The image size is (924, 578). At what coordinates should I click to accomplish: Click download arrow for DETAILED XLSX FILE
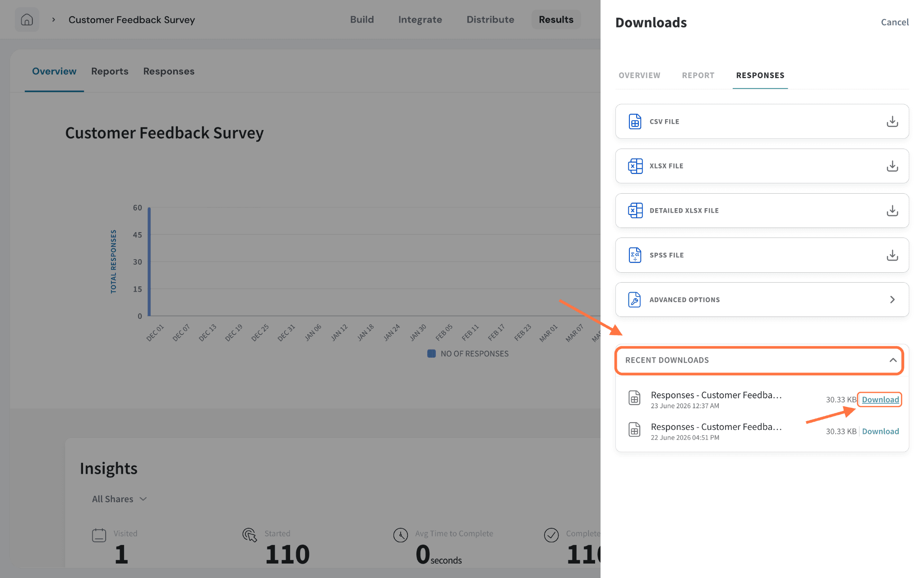[892, 210]
